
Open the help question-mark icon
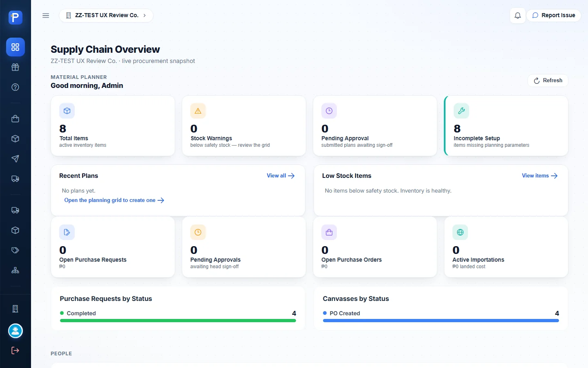(x=16, y=87)
